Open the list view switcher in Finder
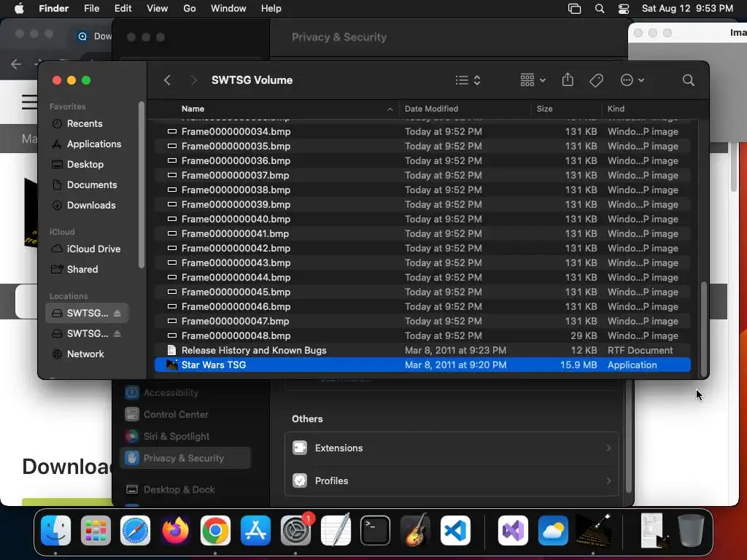 click(468, 80)
